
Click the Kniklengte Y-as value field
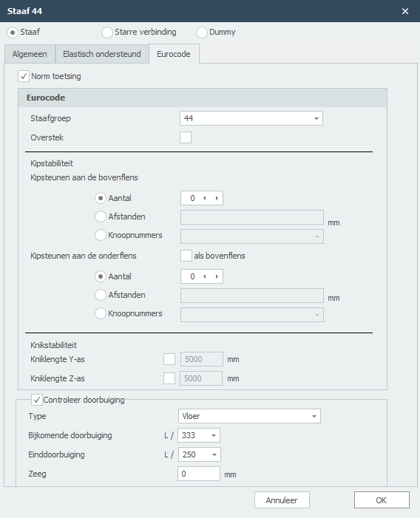coord(202,359)
